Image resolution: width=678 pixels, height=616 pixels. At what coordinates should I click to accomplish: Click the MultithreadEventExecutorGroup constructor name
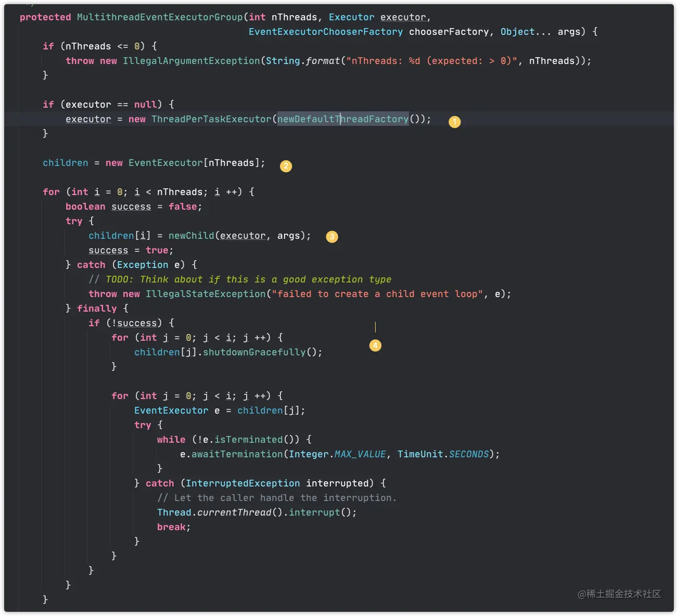point(160,17)
